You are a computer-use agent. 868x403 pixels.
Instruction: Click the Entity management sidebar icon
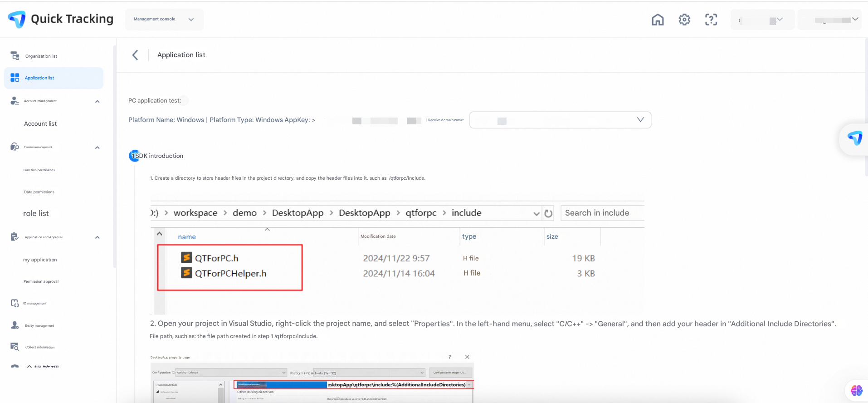(x=15, y=325)
